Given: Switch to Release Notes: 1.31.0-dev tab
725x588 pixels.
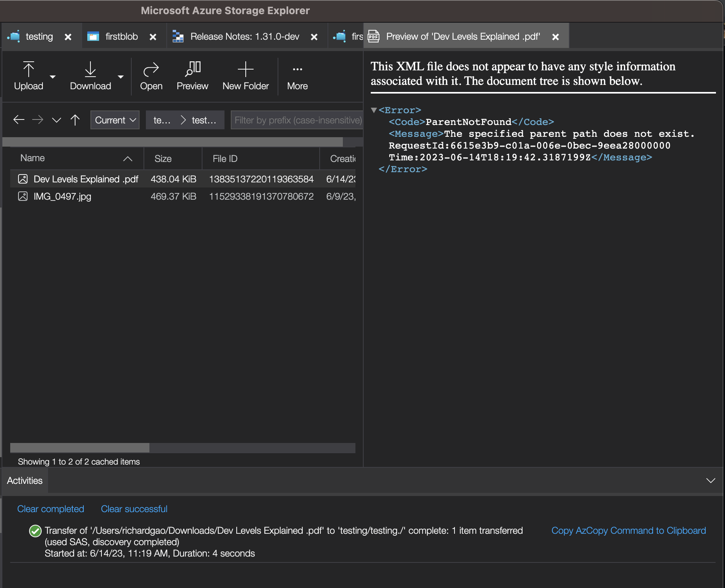Looking at the screenshot, I should point(245,37).
